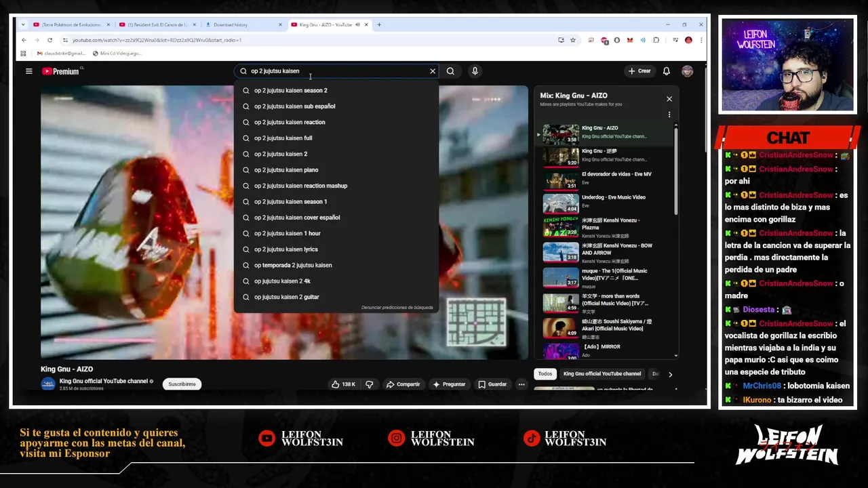Open the Preguntar AI button

[449, 384]
